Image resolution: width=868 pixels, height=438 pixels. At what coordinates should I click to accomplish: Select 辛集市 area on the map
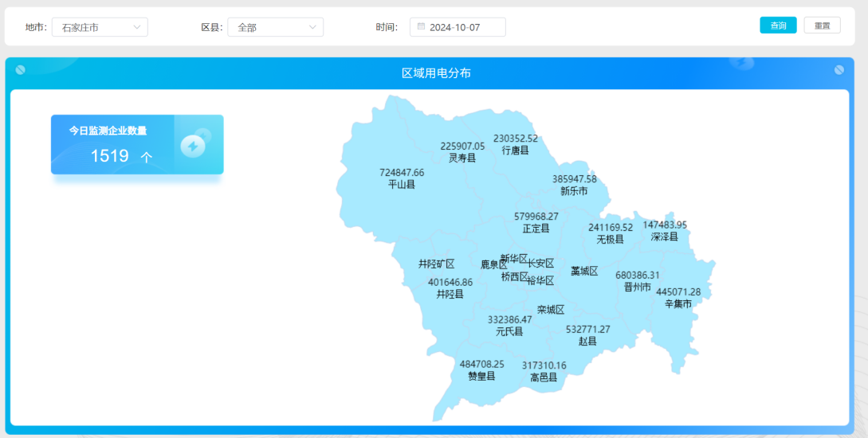pyautogui.click(x=678, y=303)
